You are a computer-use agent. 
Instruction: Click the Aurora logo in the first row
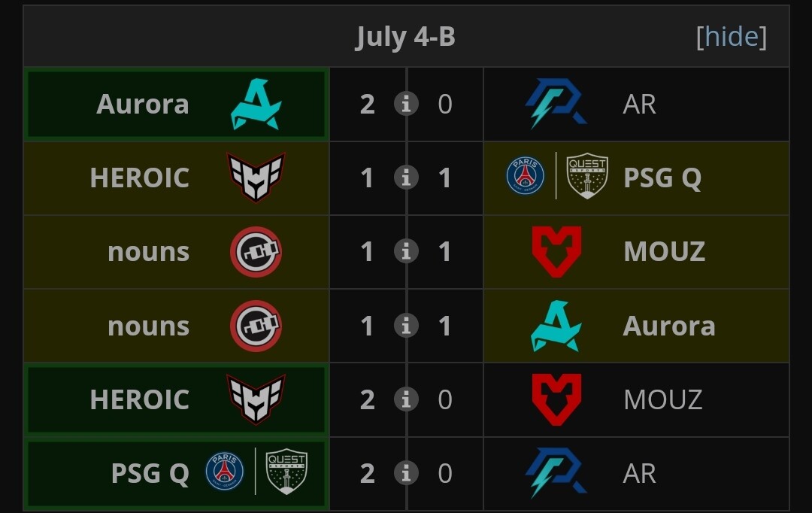click(x=256, y=104)
